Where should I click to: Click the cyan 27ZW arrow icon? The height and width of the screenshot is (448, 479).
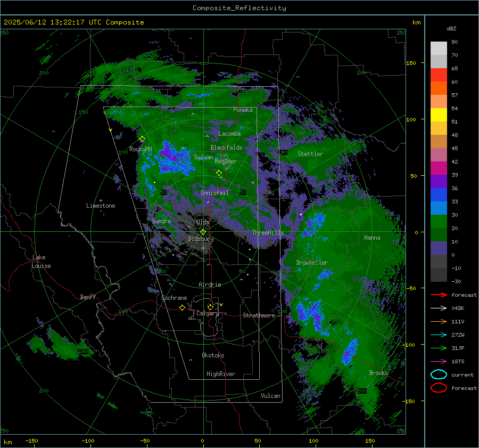tap(439, 335)
